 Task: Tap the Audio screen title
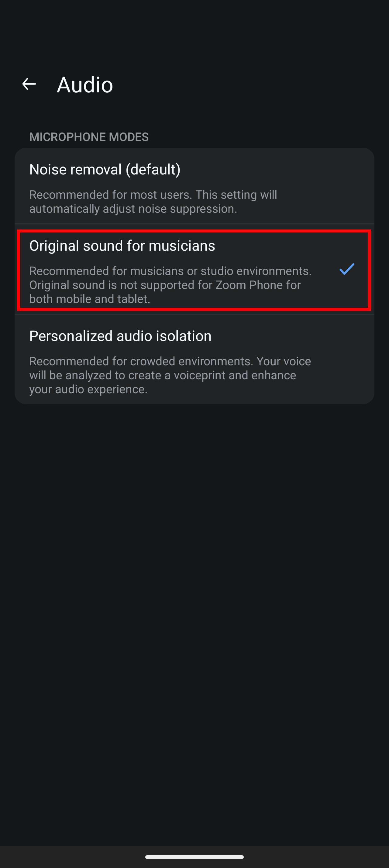point(84,84)
